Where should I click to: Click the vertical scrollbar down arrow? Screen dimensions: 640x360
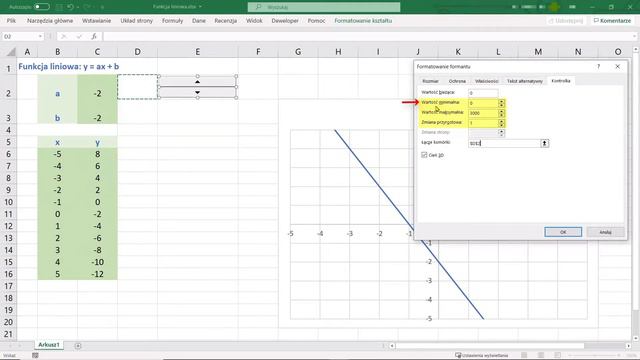(x=636, y=338)
